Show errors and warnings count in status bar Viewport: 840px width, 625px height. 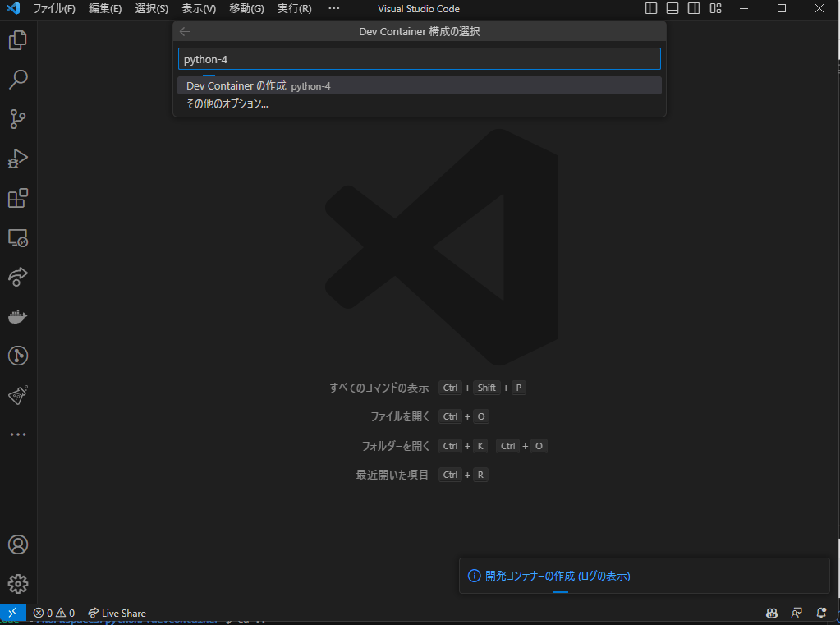click(54, 613)
